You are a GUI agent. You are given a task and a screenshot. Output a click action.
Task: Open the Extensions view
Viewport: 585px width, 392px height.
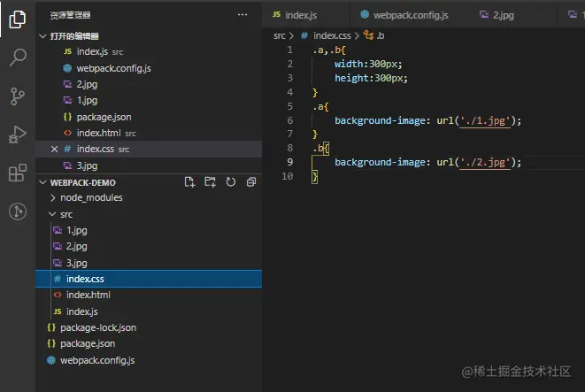17,173
